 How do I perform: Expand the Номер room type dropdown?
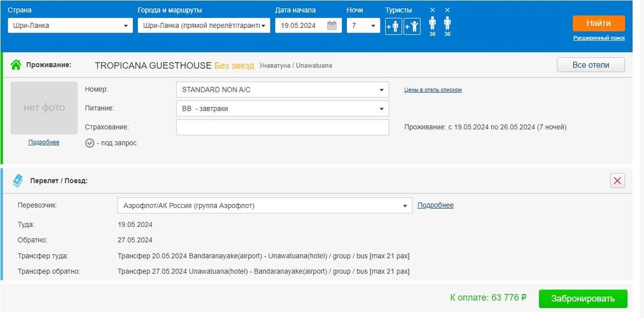(x=282, y=90)
